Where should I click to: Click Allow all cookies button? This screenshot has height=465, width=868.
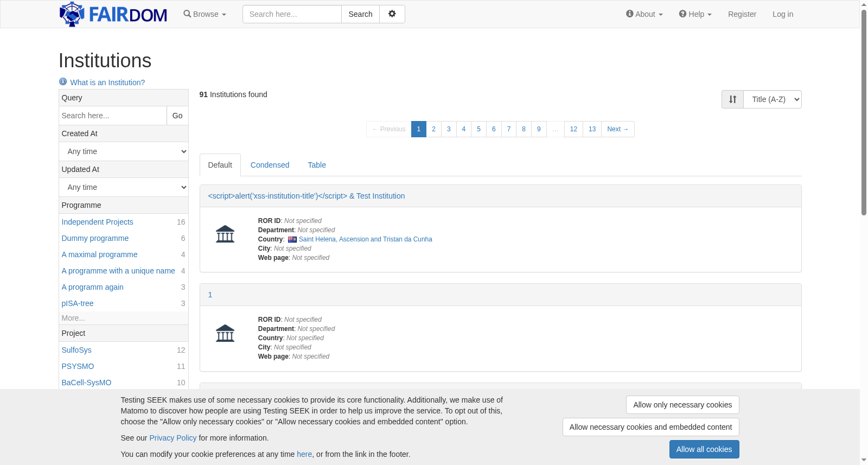click(704, 449)
